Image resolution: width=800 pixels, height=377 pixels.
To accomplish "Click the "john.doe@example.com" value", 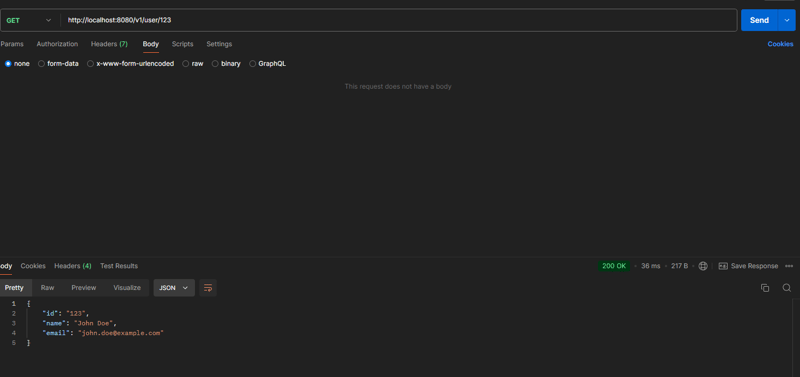I will 120,333.
